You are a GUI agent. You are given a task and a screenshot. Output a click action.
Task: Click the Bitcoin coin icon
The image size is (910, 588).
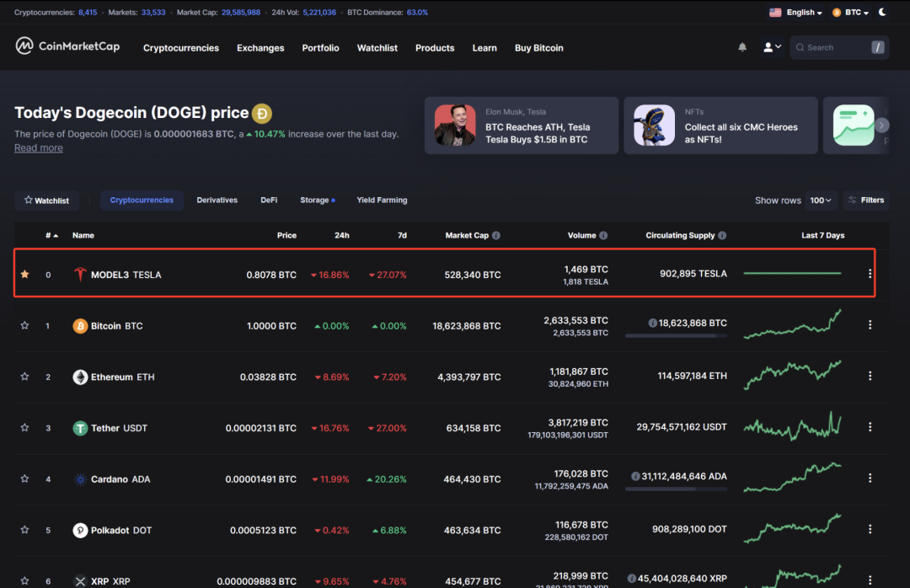(x=80, y=326)
